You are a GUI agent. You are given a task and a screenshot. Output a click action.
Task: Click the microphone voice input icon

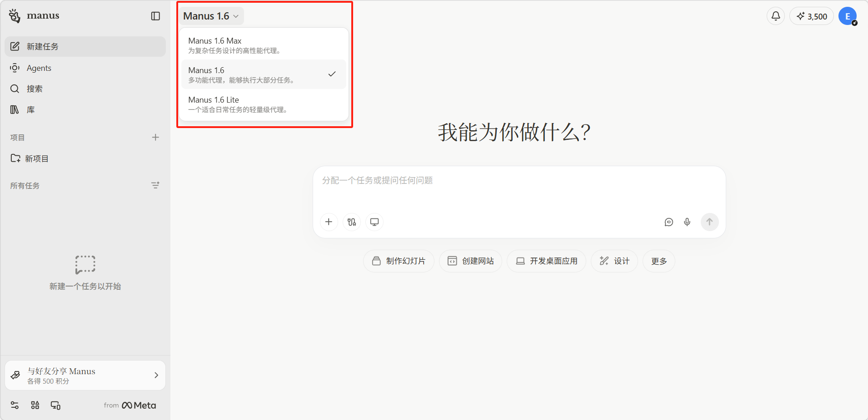(687, 222)
